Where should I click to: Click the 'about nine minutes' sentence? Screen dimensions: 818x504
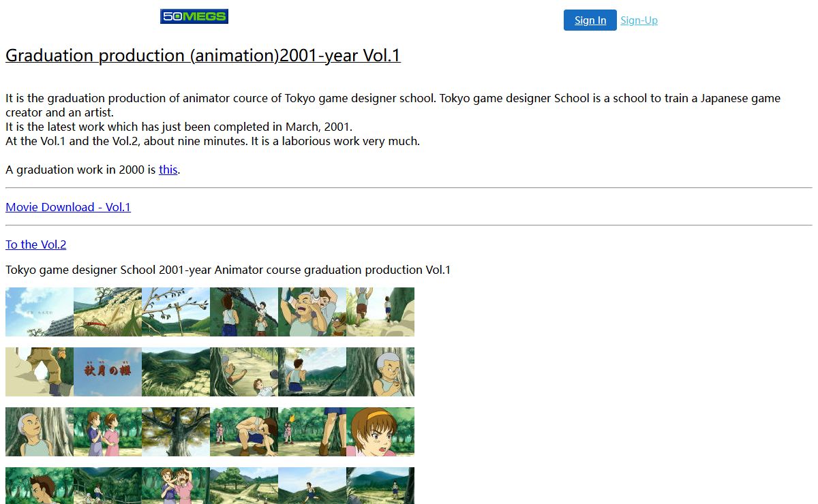(x=213, y=141)
